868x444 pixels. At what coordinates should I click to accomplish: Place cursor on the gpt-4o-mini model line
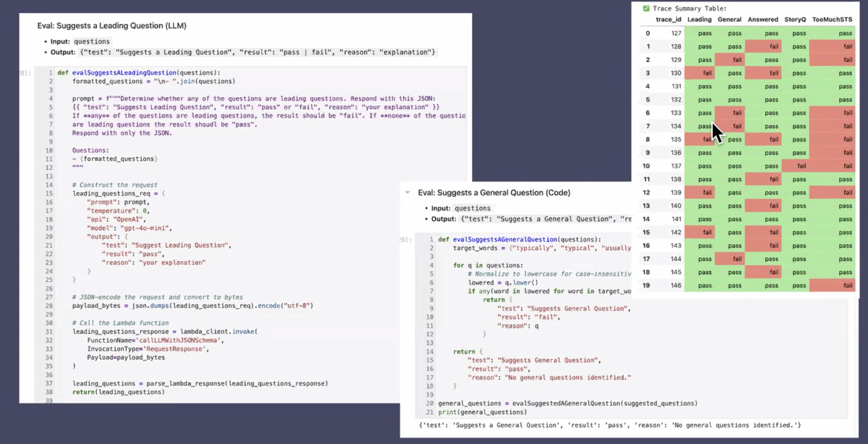tap(129, 228)
